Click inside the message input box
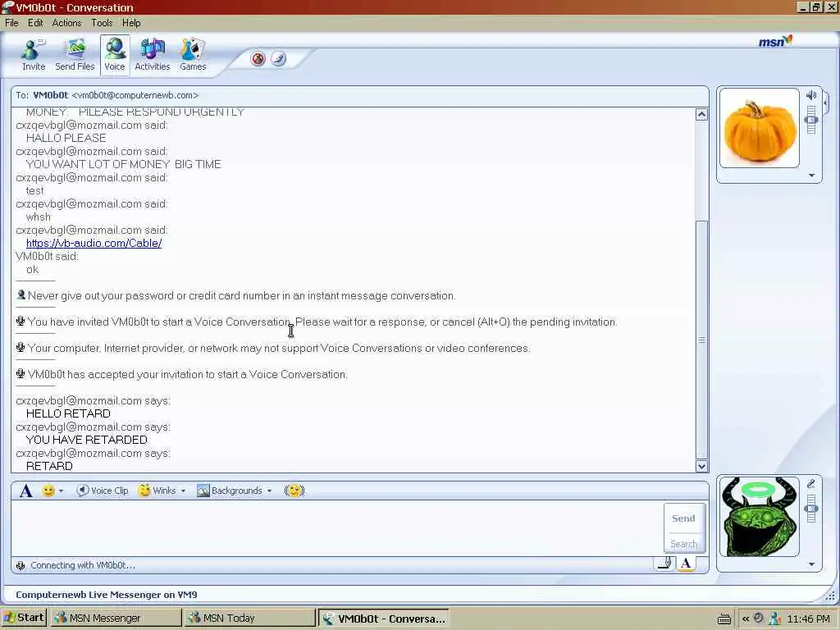 [x=337, y=528]
